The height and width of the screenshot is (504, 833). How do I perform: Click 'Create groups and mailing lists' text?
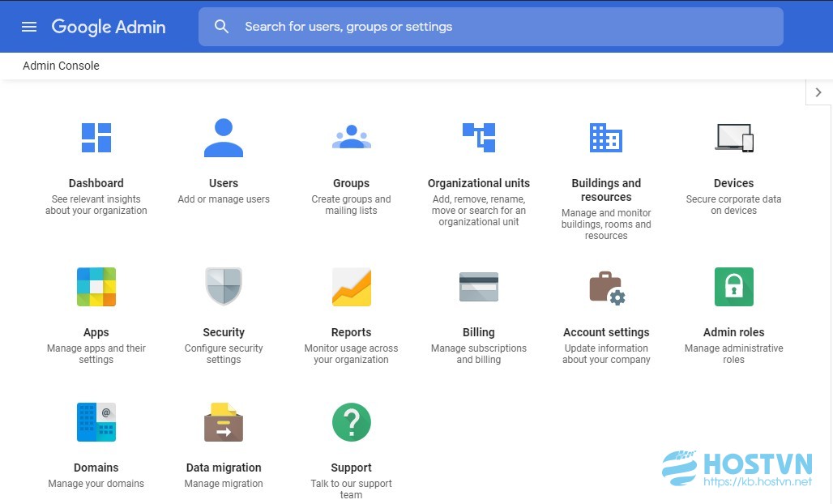351,205
